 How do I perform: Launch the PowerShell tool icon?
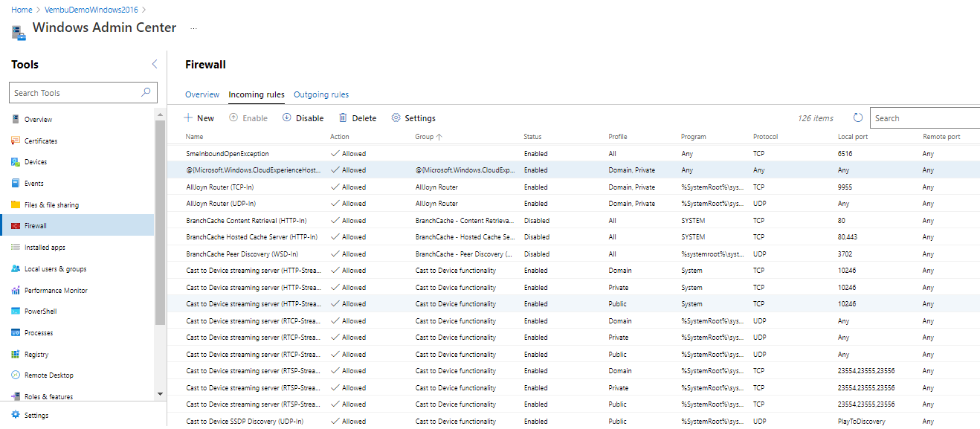[16, 311]
